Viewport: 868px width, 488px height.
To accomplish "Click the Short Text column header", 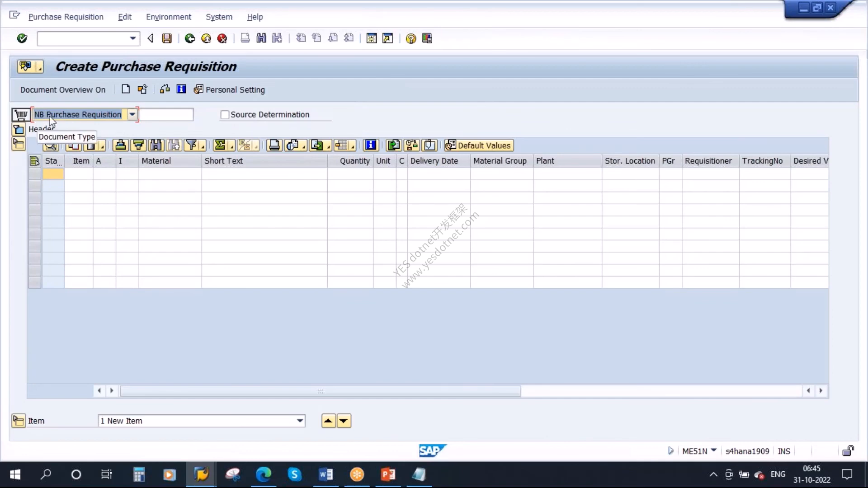I will pos(264,161).
